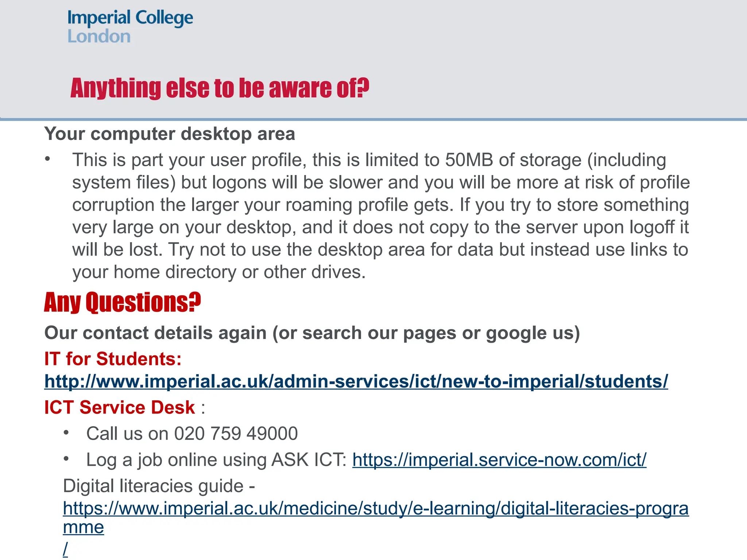The image size is (747, 560).
Task: Open the digital-literacies-programme link
Action: (376, 508)
